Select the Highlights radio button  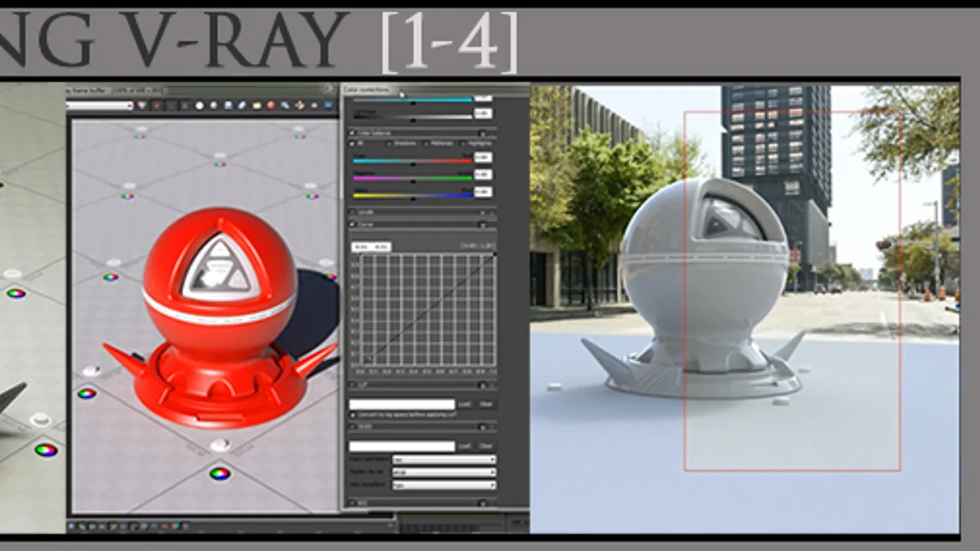pos(463,144)
